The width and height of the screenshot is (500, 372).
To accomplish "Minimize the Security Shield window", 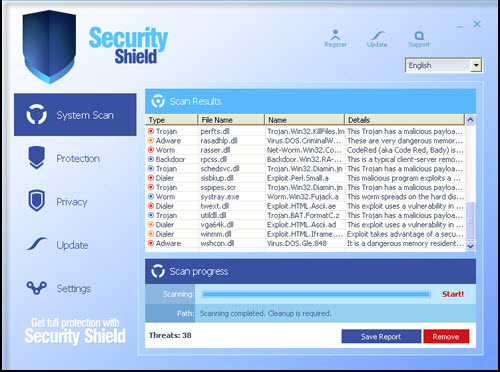I will [x=460, y=26].
